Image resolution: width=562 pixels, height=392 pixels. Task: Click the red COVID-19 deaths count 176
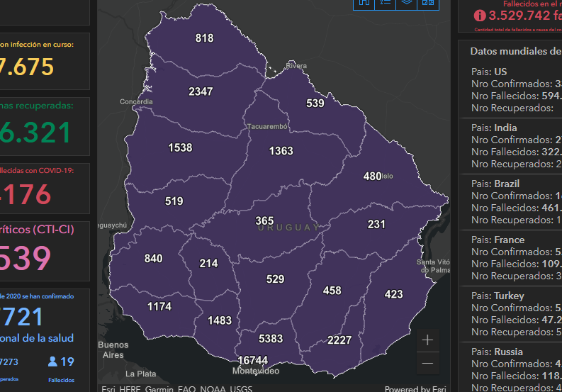click(x=26, y=194)
